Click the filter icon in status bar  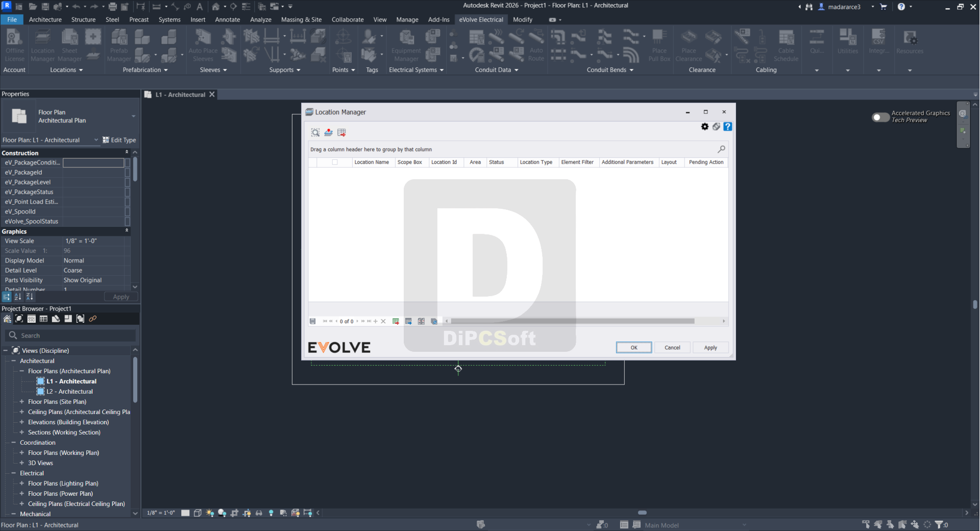pyautogui.click(x=939, y=524)
